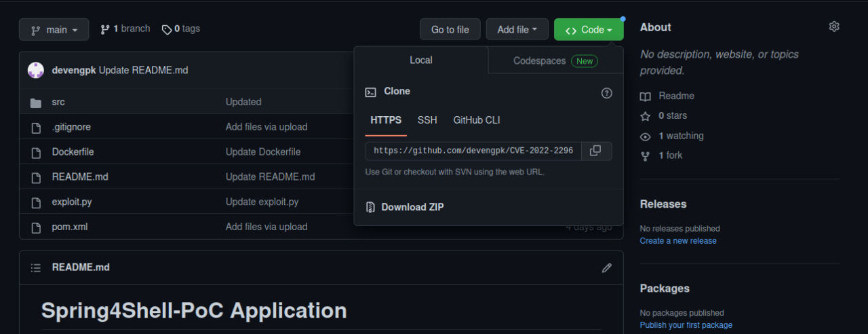The image size is (868, 334).
Task: Select the SSH clone option
Action: point(427,120)
